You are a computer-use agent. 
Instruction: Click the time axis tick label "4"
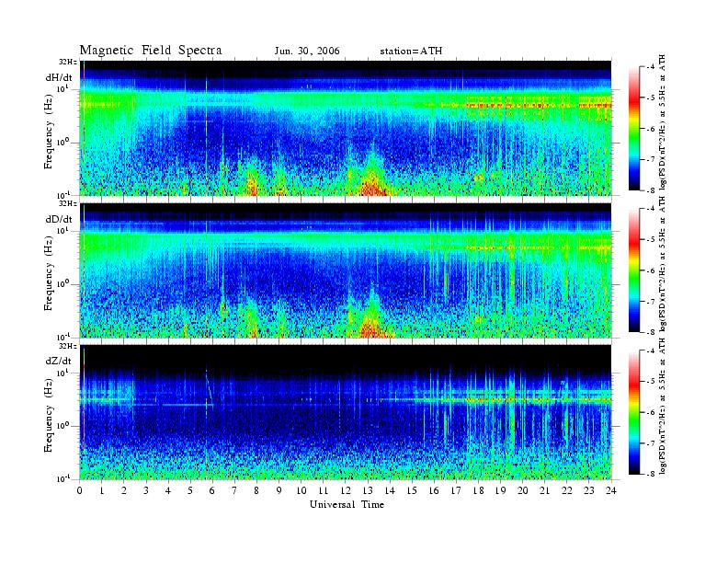[x=168, y=491]
